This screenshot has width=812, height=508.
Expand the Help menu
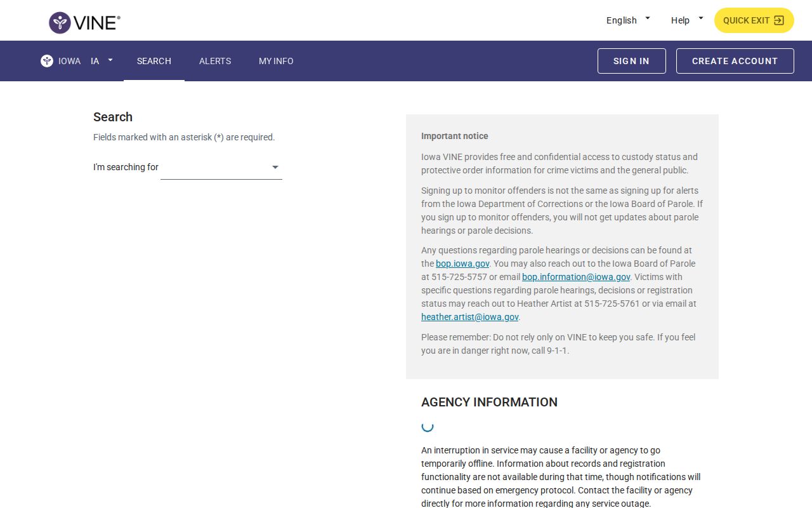pos(687,20)
